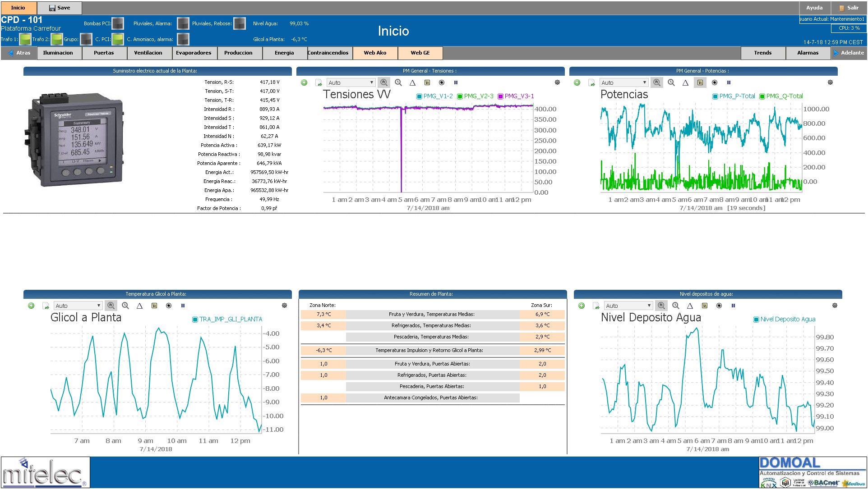This screenshot has width=868, height=489.
Task: Click the Schneider power meter image
Action: (74, 140)
